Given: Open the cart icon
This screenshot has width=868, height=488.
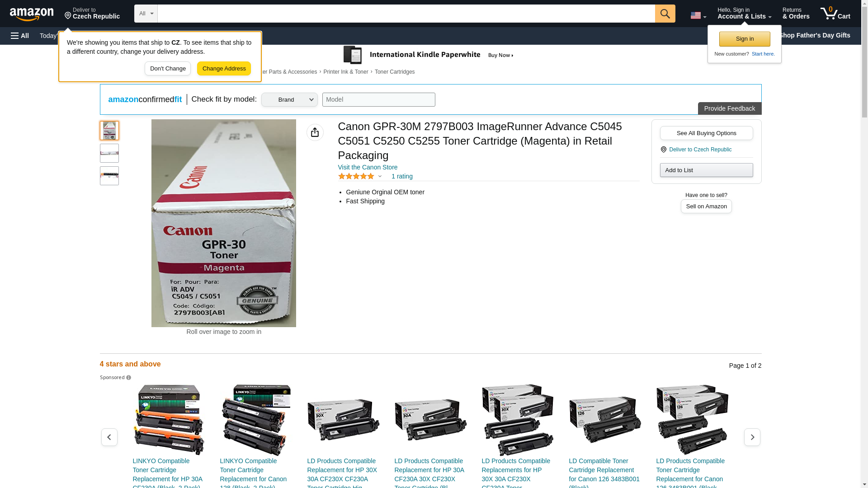Looking at the screenshot, I should point(835,14).
